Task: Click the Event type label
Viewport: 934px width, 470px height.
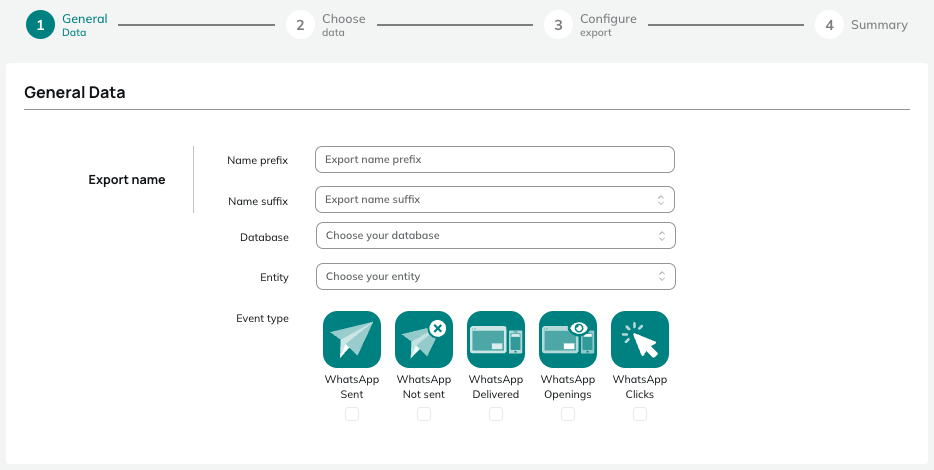Action: tap(262, 318)
